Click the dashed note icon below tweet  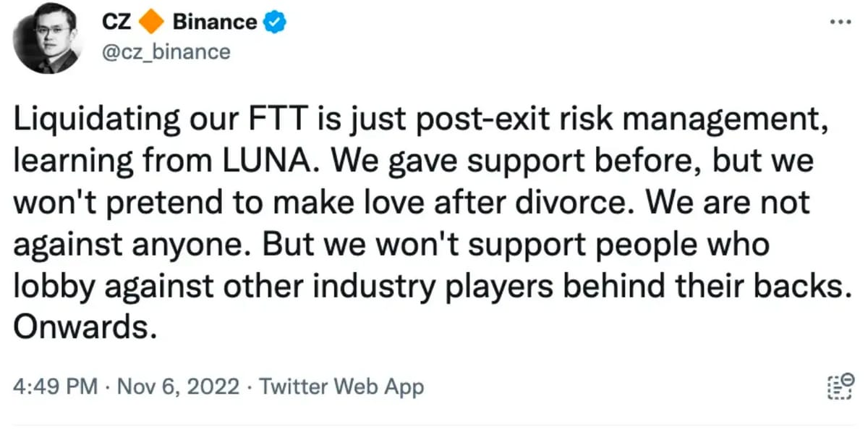coord(836,387)
